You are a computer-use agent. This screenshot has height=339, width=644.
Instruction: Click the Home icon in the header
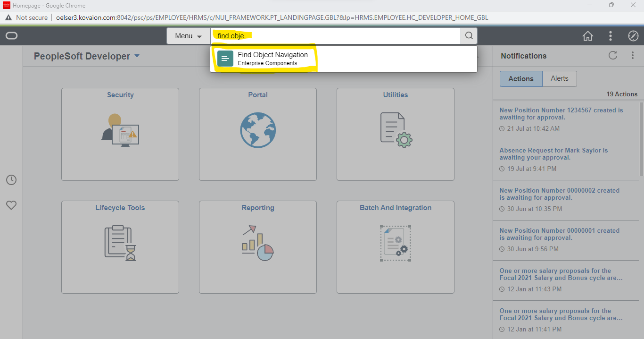point(587,35)
